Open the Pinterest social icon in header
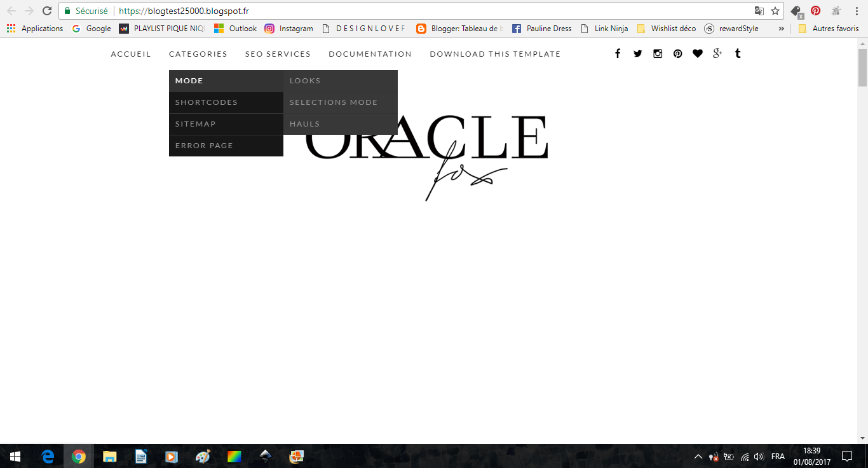This screenshot has height=468, width=868. pos(678,54)
